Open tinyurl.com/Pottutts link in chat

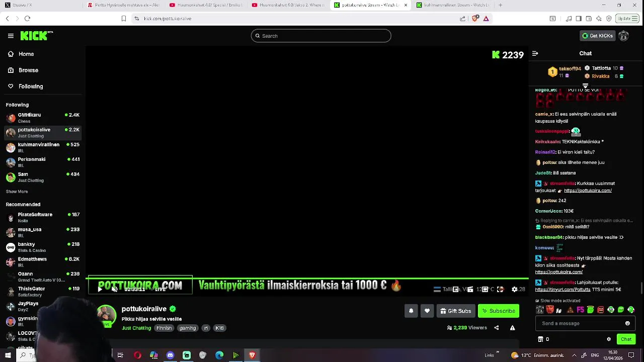coord(562,290)
